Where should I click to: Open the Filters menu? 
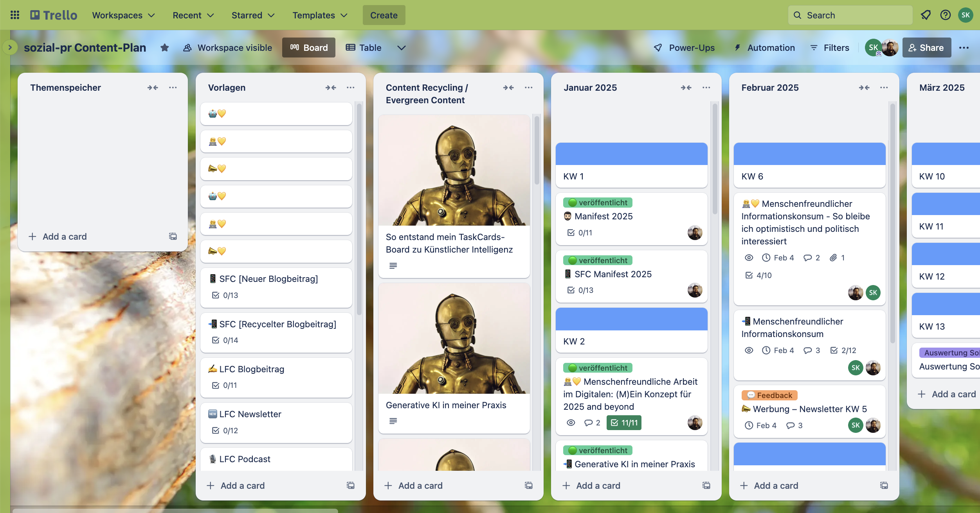point(830,48)
